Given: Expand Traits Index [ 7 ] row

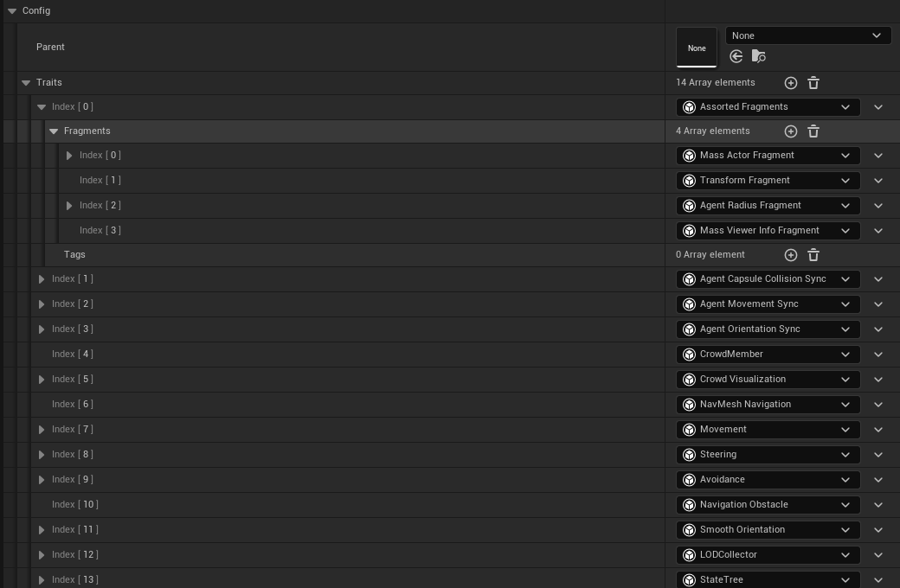Looking at the screenshot, I should (x=42, y=430).
